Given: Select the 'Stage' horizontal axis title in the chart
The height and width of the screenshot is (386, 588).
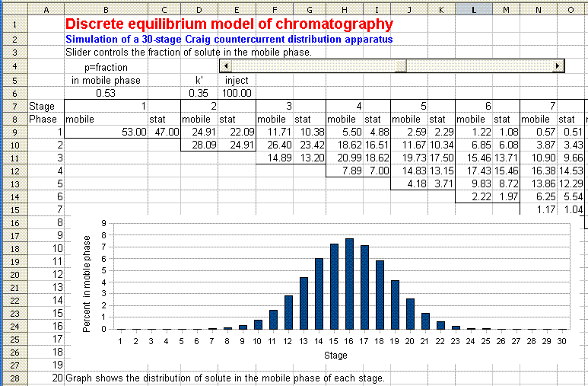Looking at the screenshot, I should 341,354.
